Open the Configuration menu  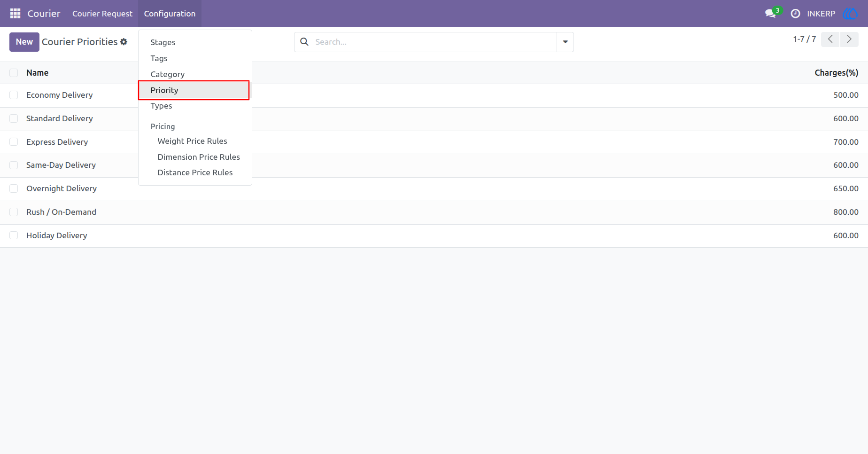(x=170, y=14)
